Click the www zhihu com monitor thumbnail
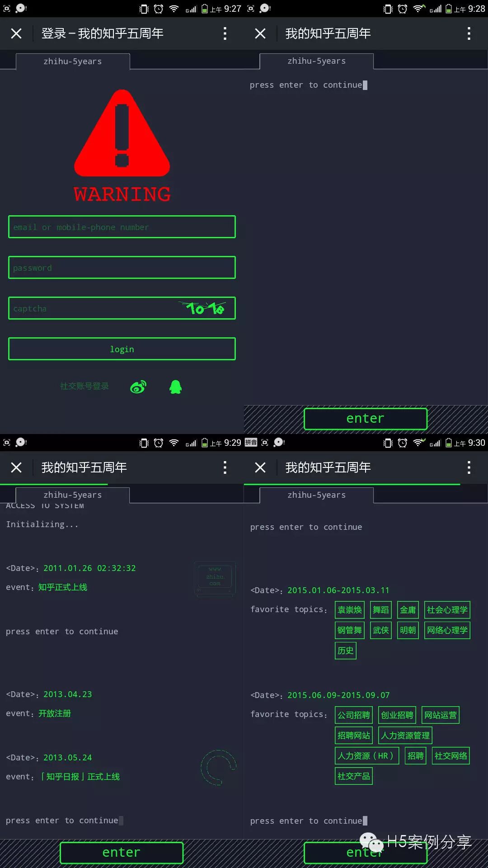 (215, 579)
